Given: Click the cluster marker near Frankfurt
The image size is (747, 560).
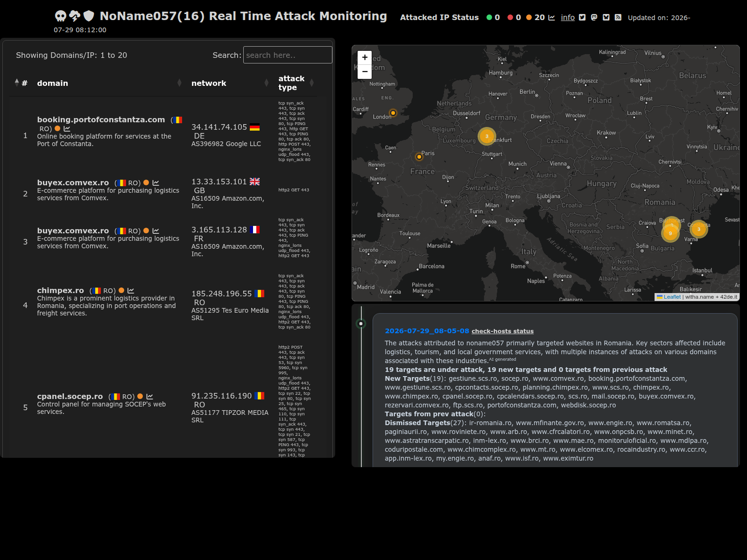Looking at the screenshot, I should click(x=487, y=136).
